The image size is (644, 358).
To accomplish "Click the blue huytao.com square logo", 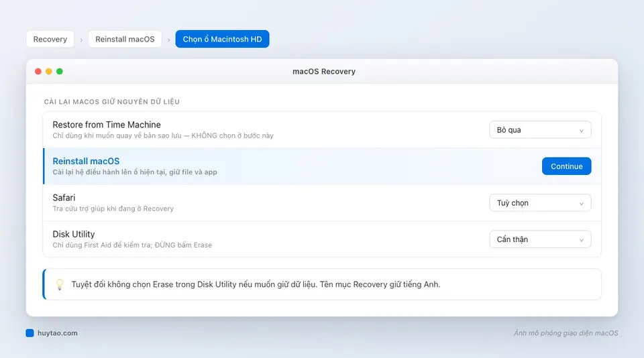I will pos(30,333).
